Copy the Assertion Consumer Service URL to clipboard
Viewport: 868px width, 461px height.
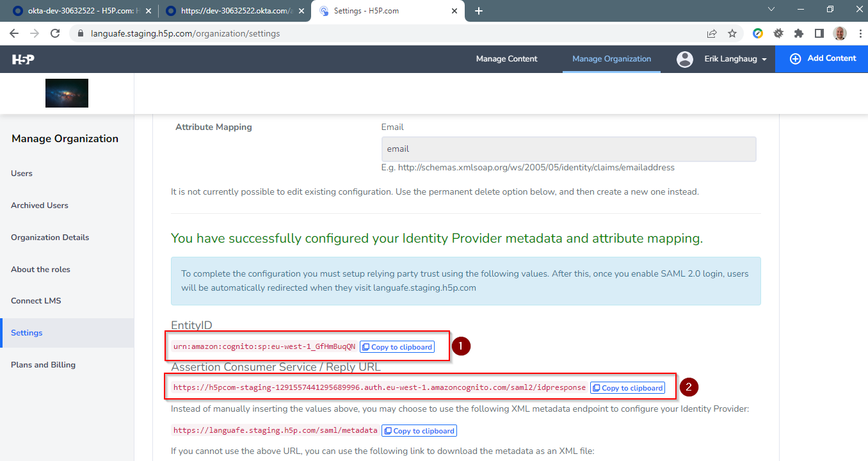click(x=627, y=388)
